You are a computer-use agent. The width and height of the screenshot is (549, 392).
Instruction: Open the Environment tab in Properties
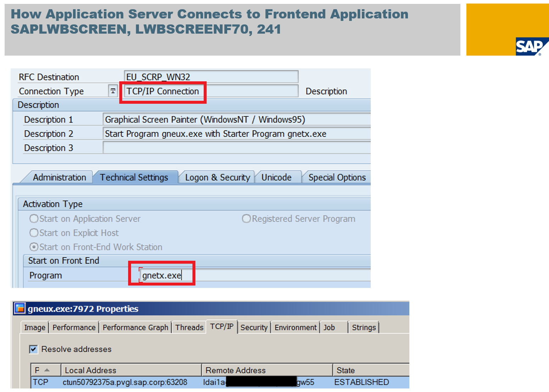295,327
